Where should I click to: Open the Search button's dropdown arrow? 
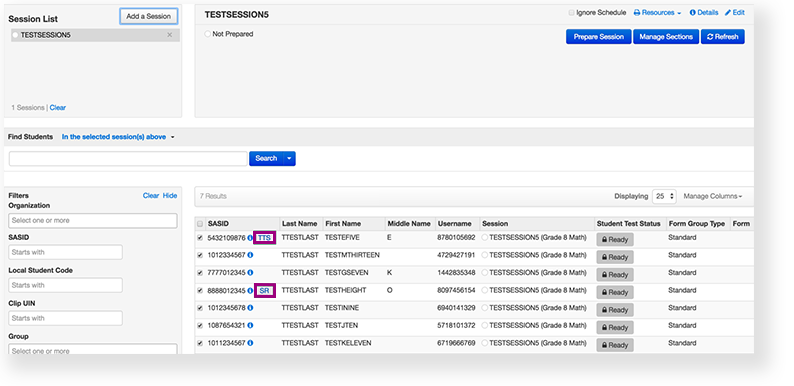pyautogui.click(x=289, y=159)
